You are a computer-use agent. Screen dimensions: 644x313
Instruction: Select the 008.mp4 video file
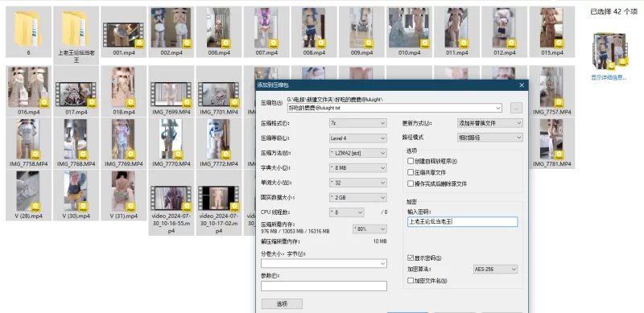[x=314, y=31]
